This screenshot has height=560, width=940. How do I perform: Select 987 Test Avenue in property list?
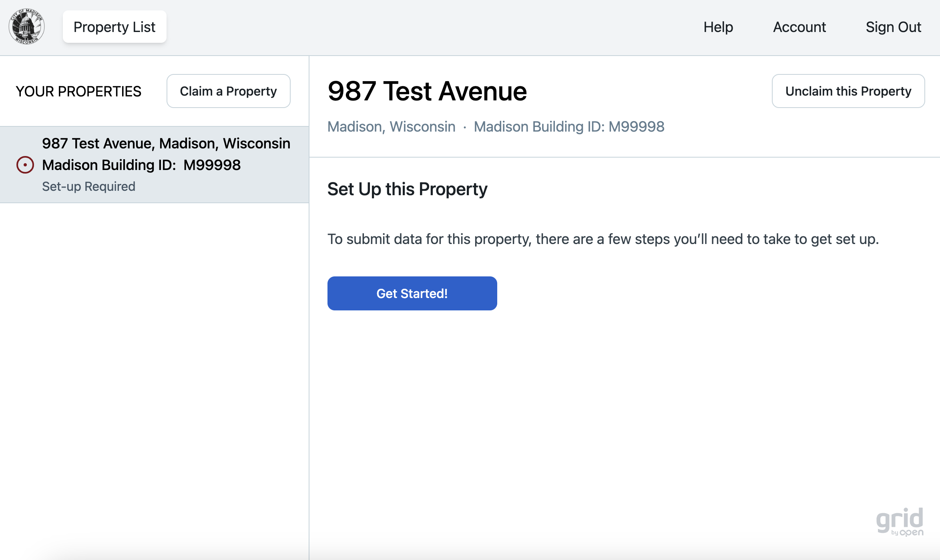[166, 144]
